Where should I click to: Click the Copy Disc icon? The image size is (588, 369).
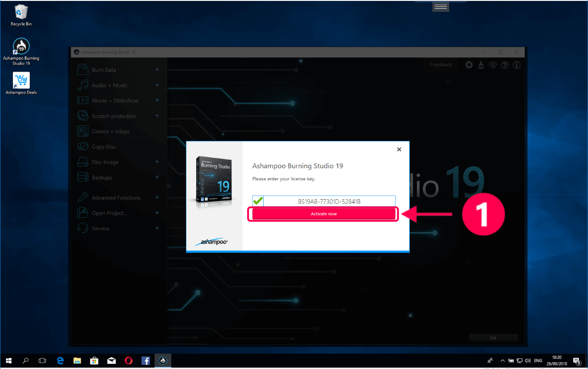83,147
